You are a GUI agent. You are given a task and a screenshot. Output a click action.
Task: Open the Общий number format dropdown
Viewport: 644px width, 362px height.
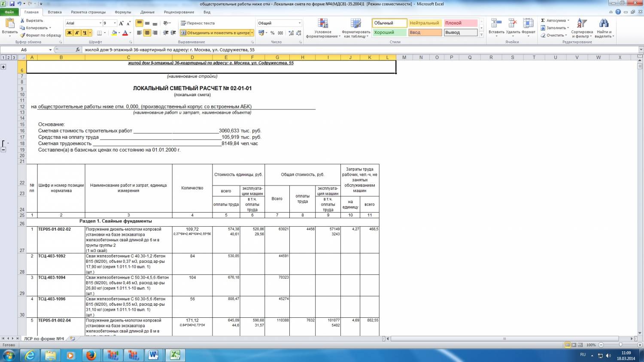click(299, 23)
